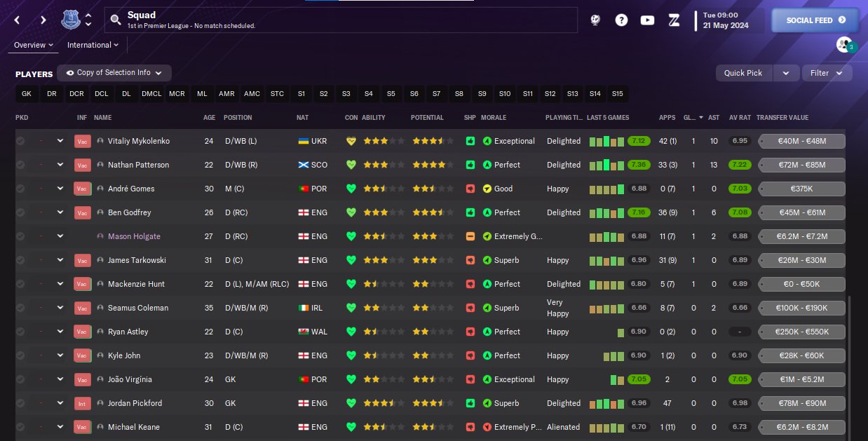The image size is (868, 441).
Task: Expand the Copy of Selection Info dropdown
Action: pyautogui.click(x=114, y=73)
